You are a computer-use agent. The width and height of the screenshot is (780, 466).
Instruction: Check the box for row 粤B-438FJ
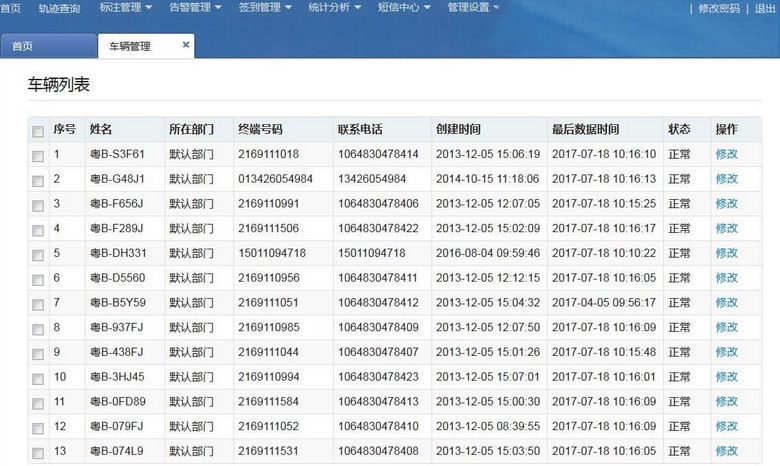(38, 354)
